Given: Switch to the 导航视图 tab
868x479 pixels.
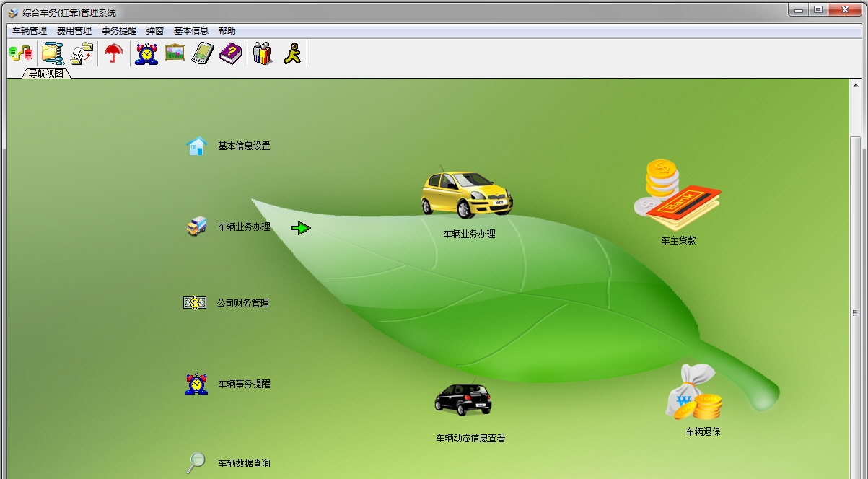Looking at the screenshot, I should pyautogui.click(x=46, y=73).
